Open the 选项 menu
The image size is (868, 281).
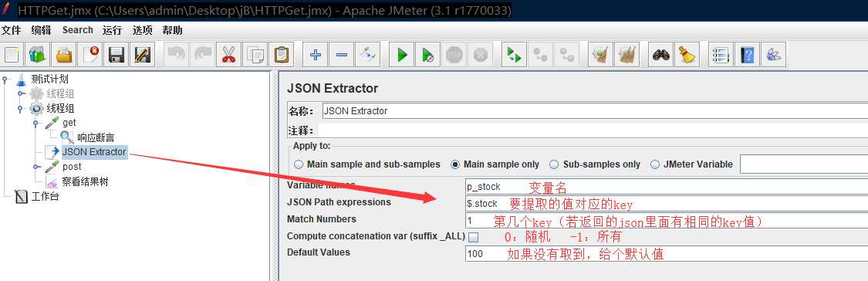[142, 30]
